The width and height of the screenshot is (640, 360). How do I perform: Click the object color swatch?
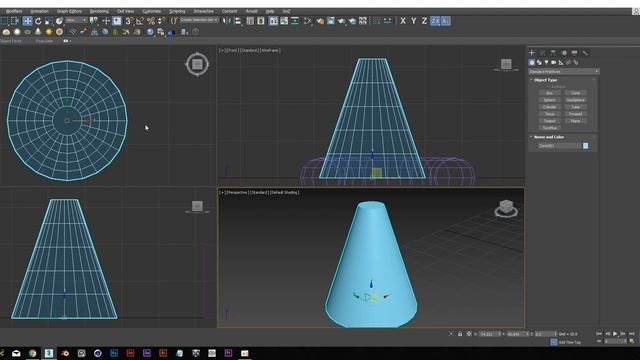[586, 146]
